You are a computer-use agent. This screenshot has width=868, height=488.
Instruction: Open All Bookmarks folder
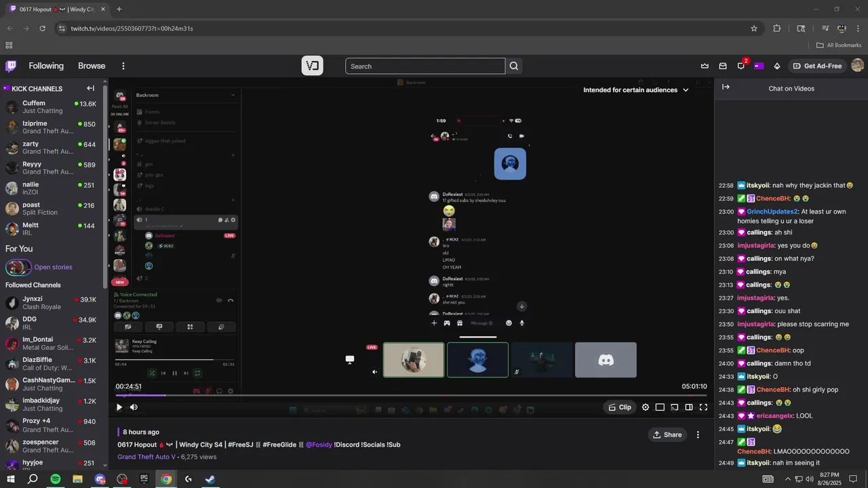[839, 45]
